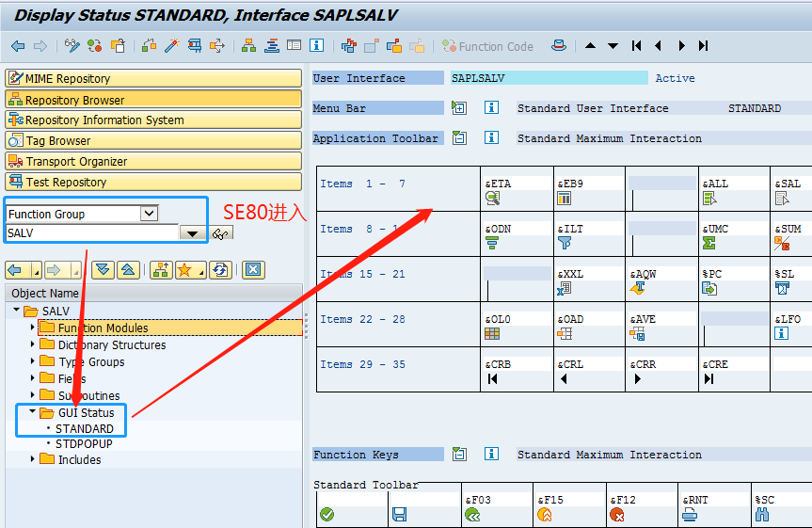This screenshot has height=528, width=812.
Task: Click the hierarchy display icon in tree toolbar
Action: pos(161,269)
